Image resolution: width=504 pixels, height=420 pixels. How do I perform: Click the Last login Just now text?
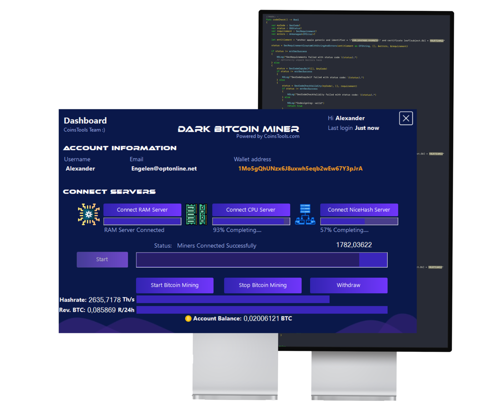353,128
